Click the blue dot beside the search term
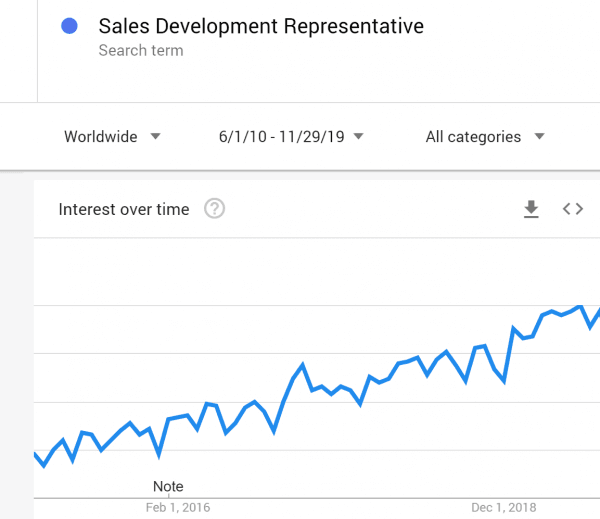This screenshot has height=519, width=600. 70,27
